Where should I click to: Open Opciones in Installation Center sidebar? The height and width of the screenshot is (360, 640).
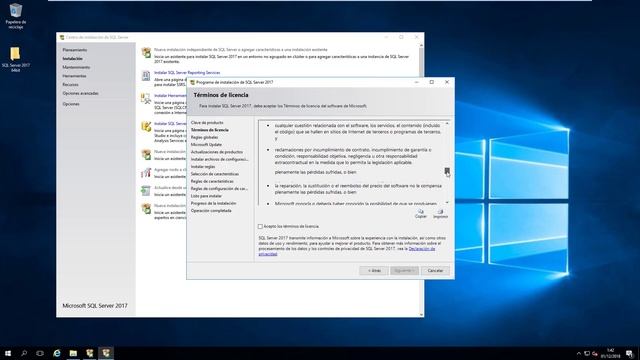(71, 104)
